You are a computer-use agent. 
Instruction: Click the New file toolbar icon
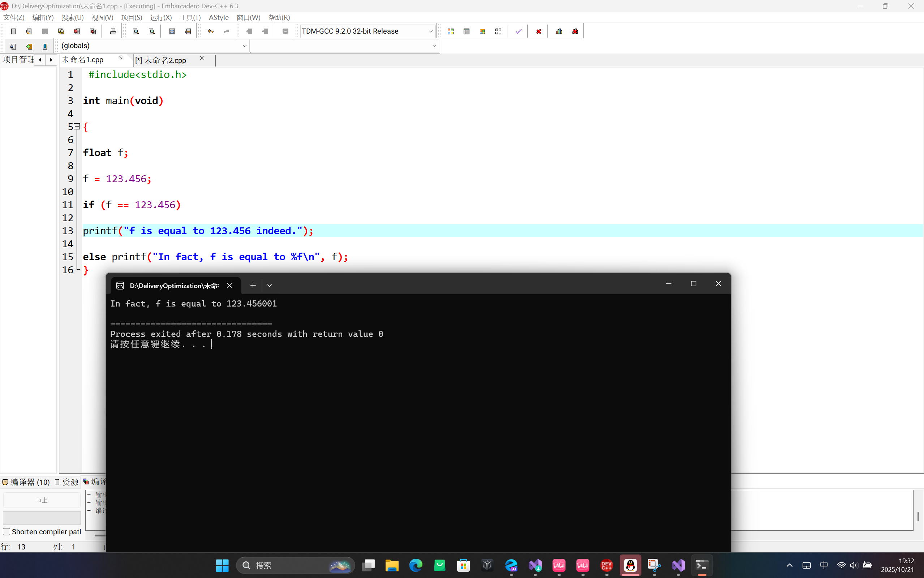pos(13,31)
